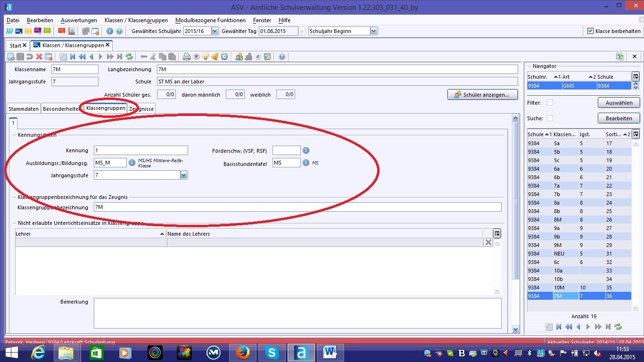Click into the Bemerkung text field
The width and height of the screenshot is (644, 362).
pyautogui.click(x=297, y=313)
